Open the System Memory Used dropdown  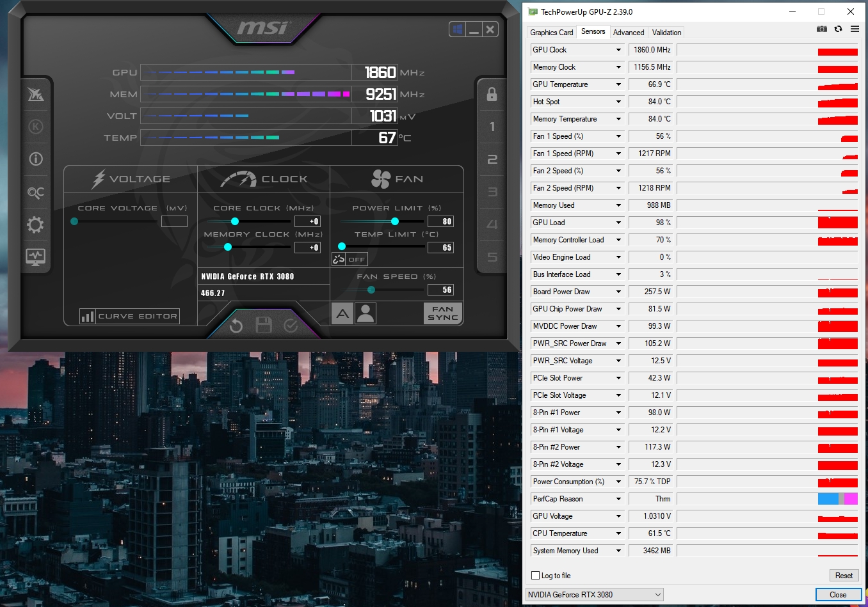click(618, 551)
